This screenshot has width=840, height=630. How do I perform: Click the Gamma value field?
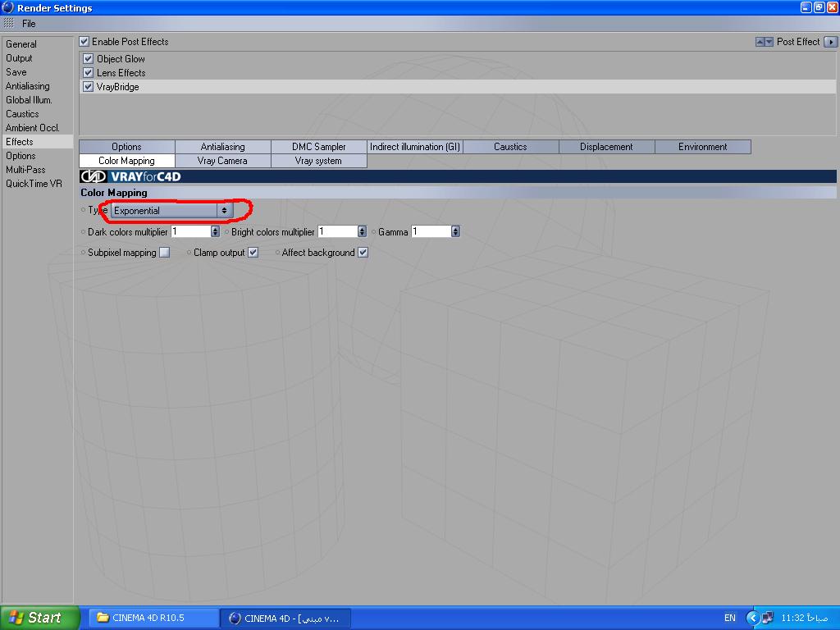coord(431,231)
